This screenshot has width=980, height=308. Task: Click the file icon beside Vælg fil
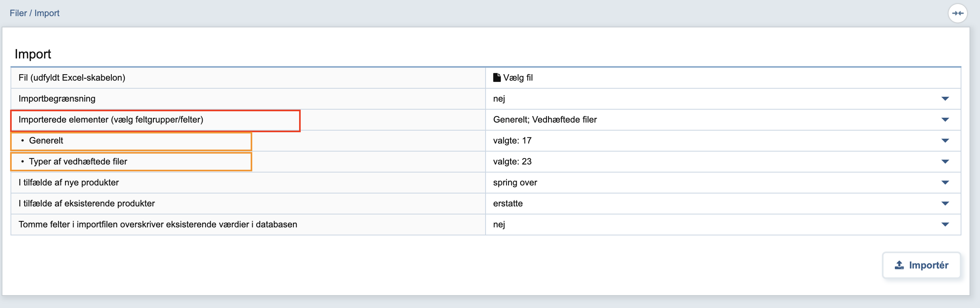tap(497, 77)
